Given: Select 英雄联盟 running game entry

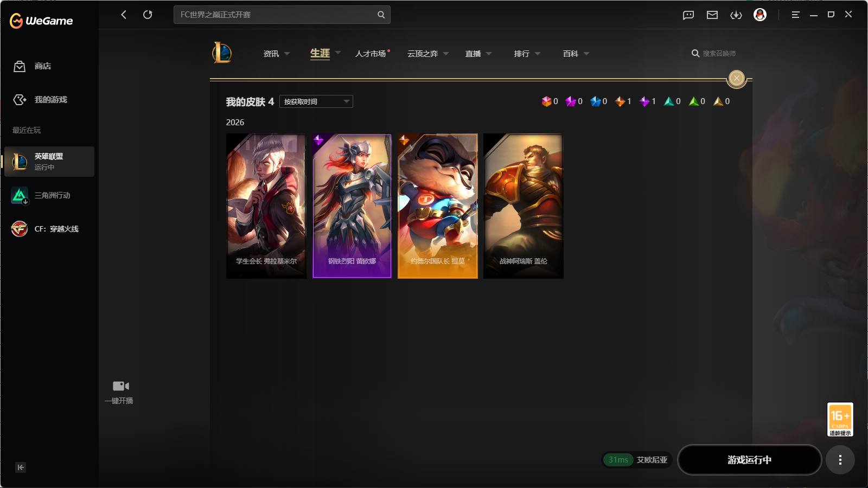Looking at the screenshot, I should (x=49, y=162).
